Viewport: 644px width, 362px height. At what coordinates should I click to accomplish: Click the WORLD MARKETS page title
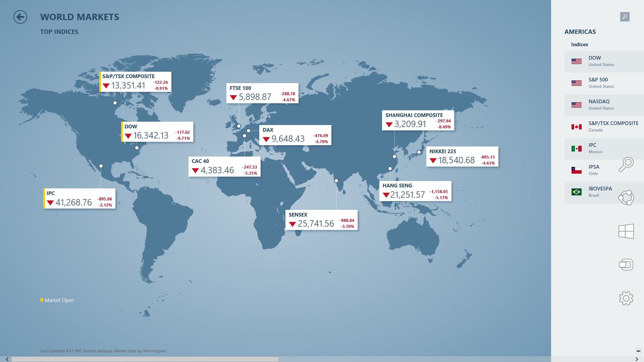coord(80,17)
